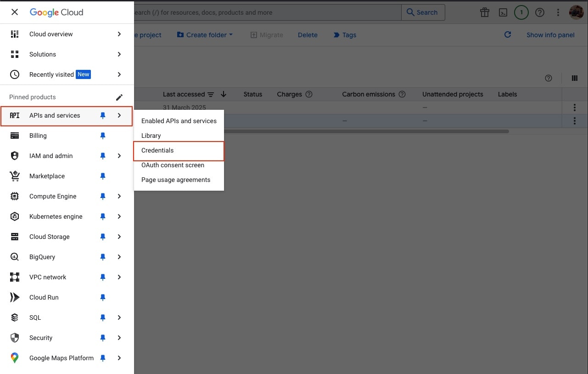
Task: Open Page usage agreements submenu item
Action: (x=179, y=180)
